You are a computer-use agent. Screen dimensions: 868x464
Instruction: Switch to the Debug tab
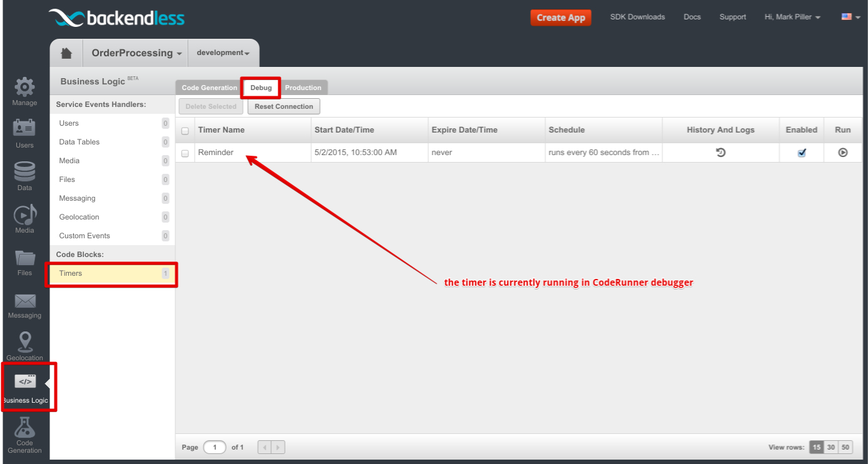[261, 88]
